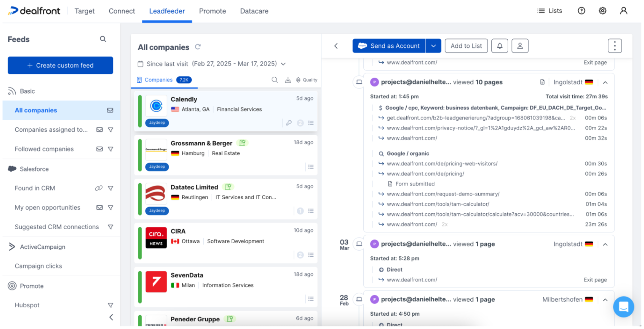644x329 pixels.
Task: Click the Send as Account button
Action: (389, 46)
